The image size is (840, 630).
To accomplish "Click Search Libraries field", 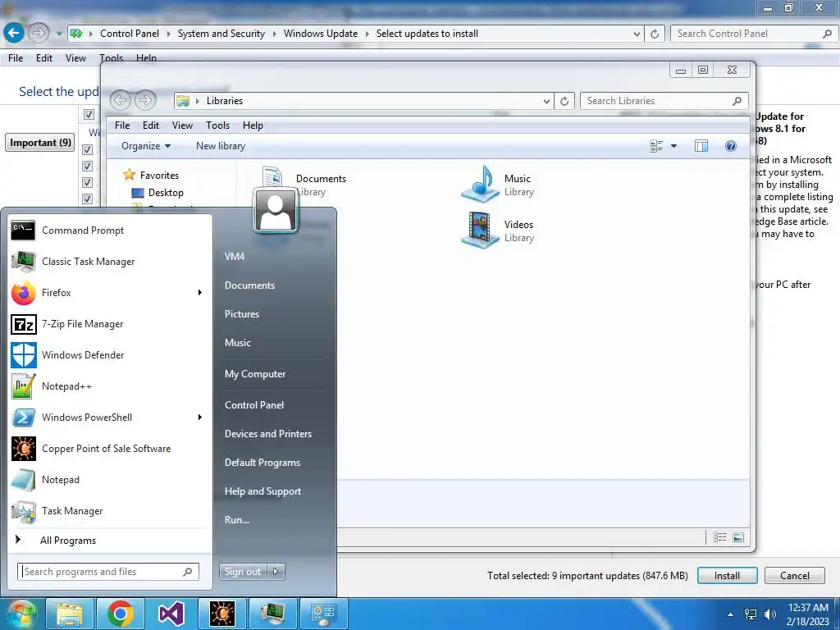I will [x=664, y=101].
